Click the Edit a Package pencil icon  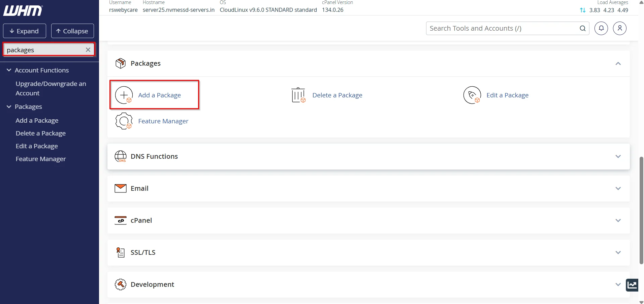coord(472,95)
